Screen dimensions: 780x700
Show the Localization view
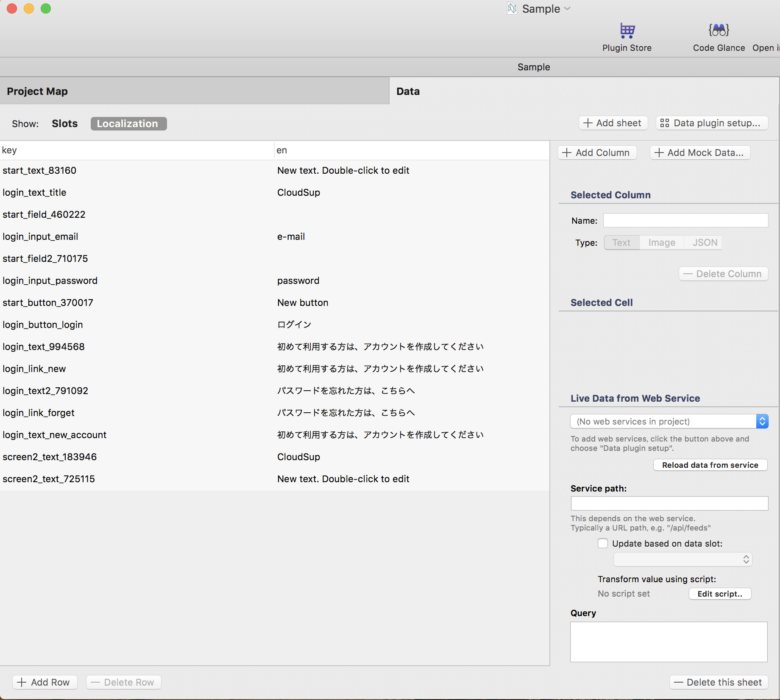coord(128,124)
